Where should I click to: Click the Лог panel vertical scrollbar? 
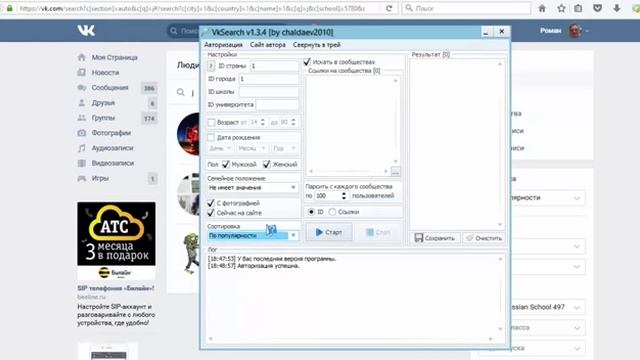tap(500, 293)
